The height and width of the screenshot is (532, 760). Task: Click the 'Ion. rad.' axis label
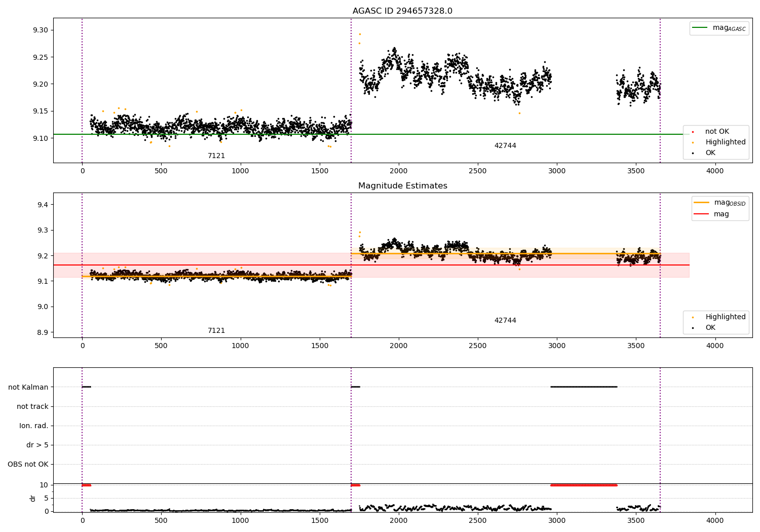[34, 426]
